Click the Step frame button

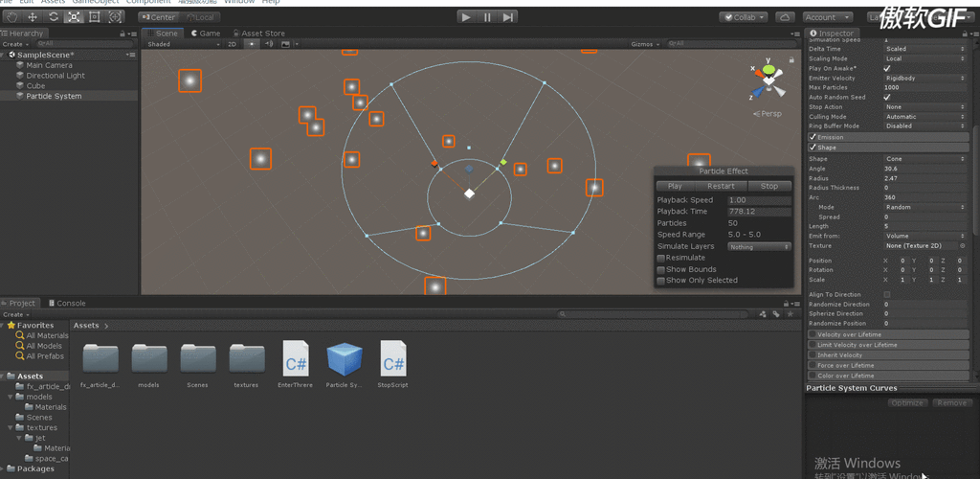(x=508, y=17)
